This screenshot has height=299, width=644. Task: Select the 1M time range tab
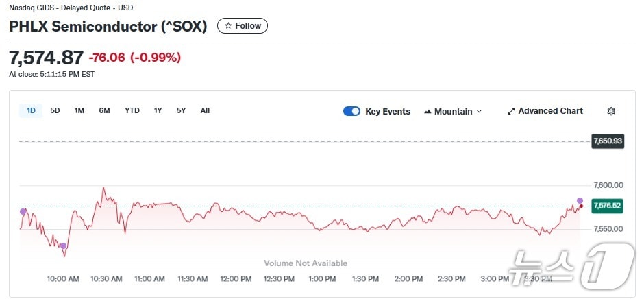(x=79, y=110)
